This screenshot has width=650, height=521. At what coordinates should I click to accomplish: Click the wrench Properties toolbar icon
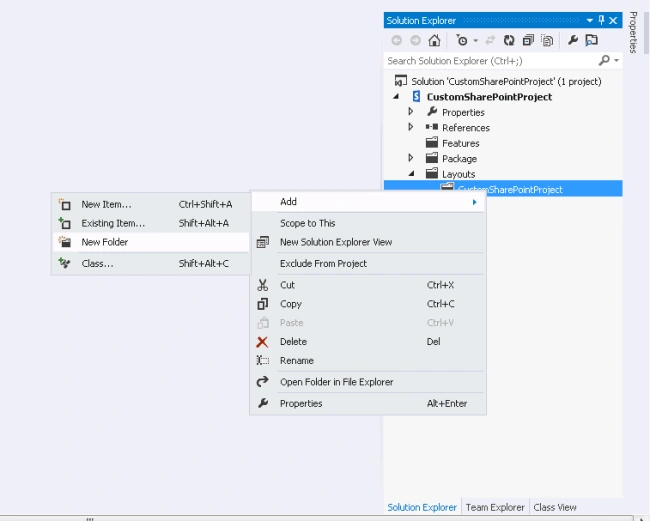click(x=573, y=40)
